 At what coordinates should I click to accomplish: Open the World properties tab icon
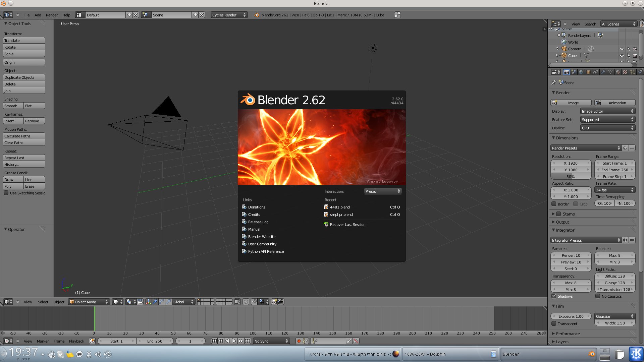pos(581,72)
